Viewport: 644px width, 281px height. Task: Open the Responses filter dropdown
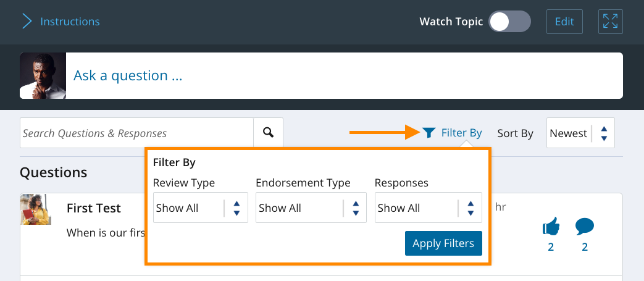point(428,208)
